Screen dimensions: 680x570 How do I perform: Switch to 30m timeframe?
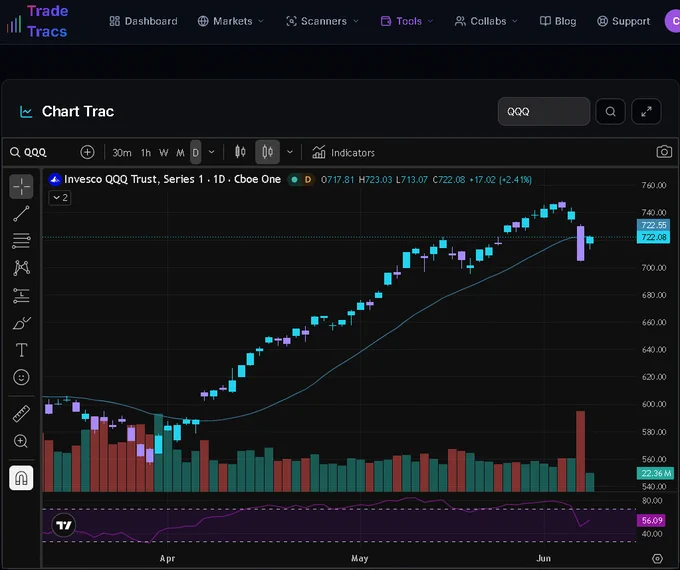coord(122,153)
